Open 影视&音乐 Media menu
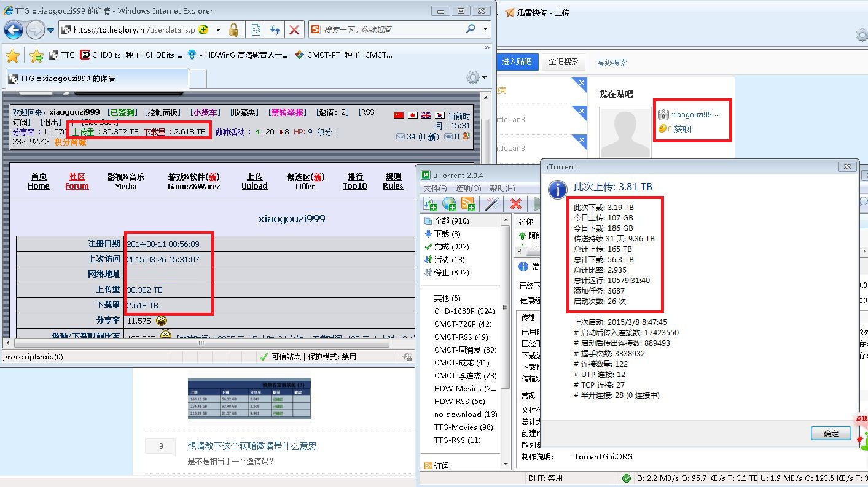The width and height of the screenshot is (868, 487). point(125,181)
